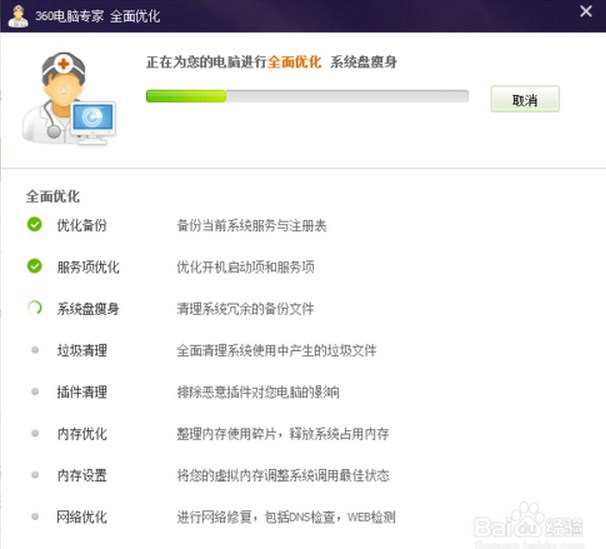
Task: Click green checkmark next to 服务项优化
Action: tap(34, 266)
